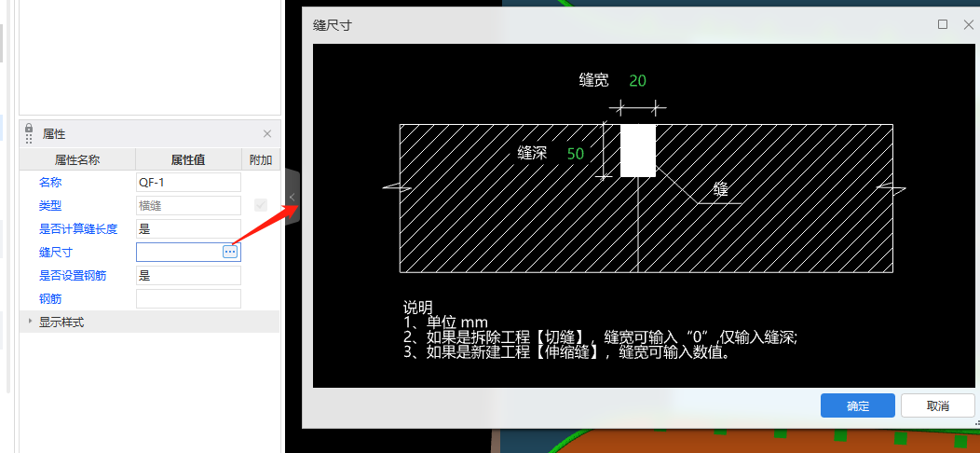Open the 是否计算缝长度 value dropdown
Screen dimensions: 980x453
click(x=188, y=228)
